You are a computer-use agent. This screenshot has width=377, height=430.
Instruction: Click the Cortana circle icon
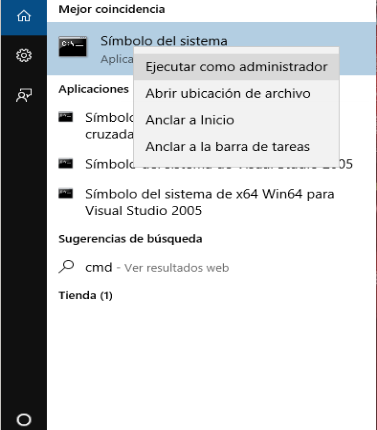coord(24,420)
